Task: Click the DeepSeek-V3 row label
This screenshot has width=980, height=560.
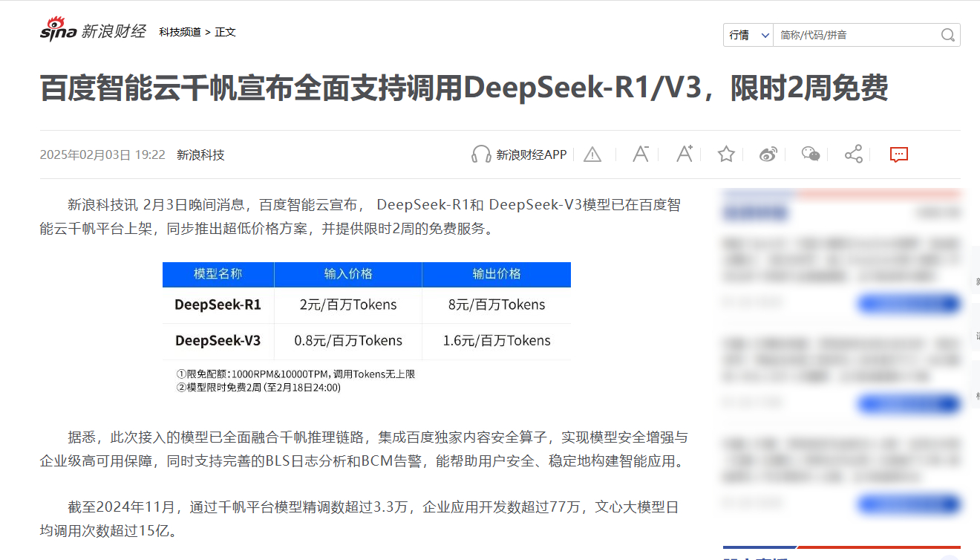Action: [x=218, y=341]
